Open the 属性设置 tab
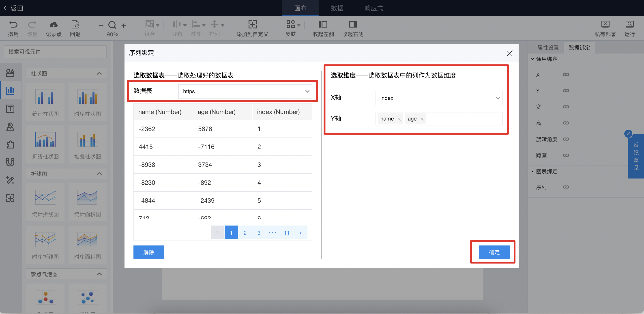Viewport: 644px width, 314px height. (x=548, y=47)
